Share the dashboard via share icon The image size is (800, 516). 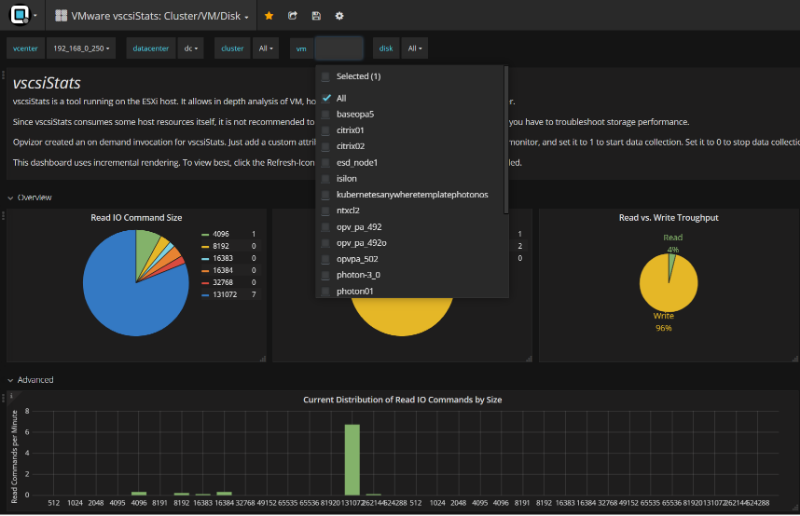[292, 16]
